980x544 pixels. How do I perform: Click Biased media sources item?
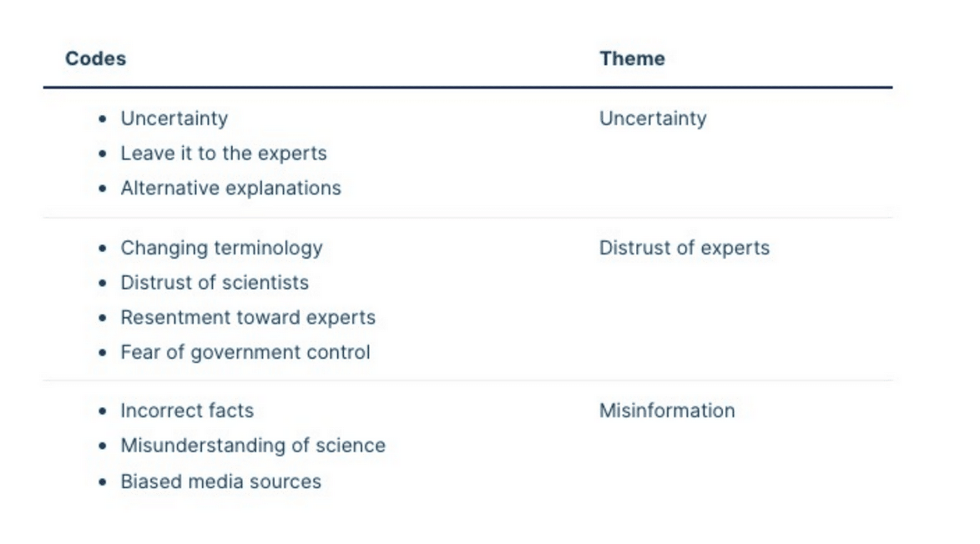pos(220,482)
